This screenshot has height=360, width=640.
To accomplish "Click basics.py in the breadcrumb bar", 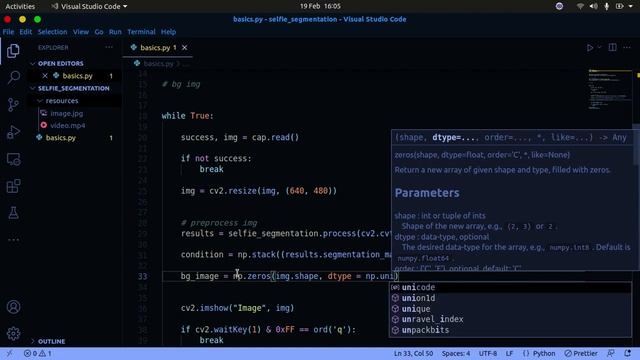I will [x=158, y=64].
